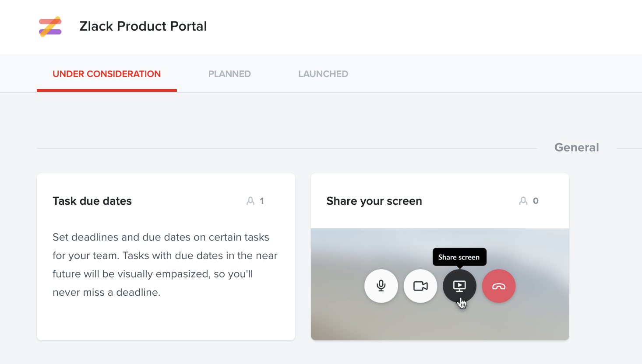Click the voter icon on Share your screen
The width and height of the screenshot is (642, 364).
(x=524, y=201)
